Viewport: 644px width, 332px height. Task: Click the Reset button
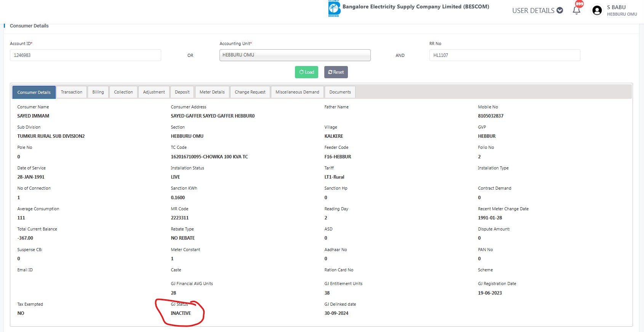coord(336,72)
